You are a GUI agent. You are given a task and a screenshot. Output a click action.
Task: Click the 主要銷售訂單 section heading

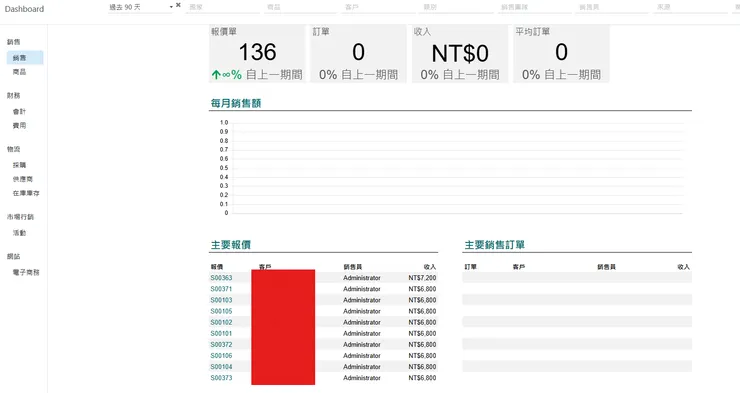495,245
